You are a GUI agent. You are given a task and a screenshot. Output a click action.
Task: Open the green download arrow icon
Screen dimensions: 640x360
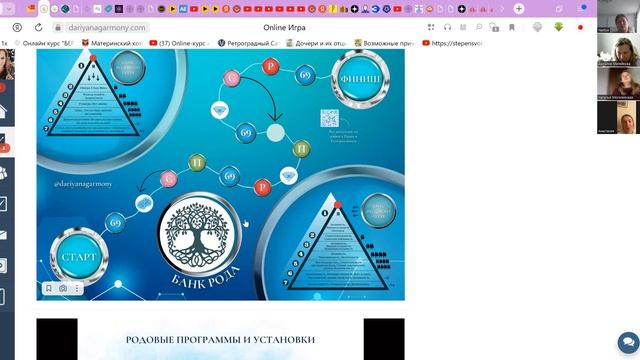(x=559, y=27)
